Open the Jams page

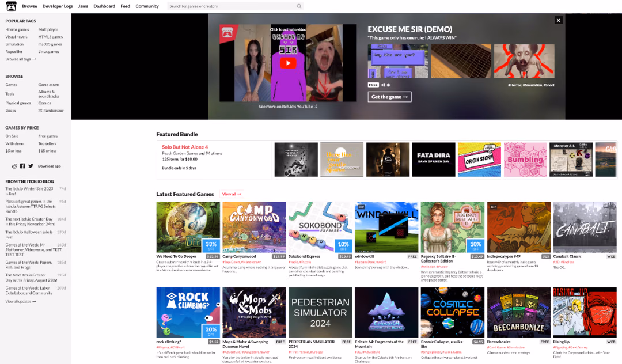tap(84, 6)
